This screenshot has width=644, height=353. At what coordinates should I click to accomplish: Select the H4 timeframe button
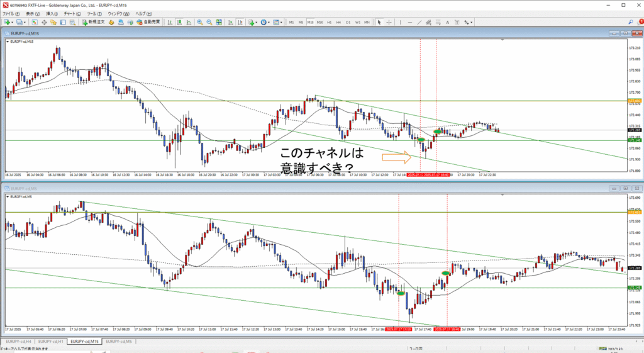[338, 22]
